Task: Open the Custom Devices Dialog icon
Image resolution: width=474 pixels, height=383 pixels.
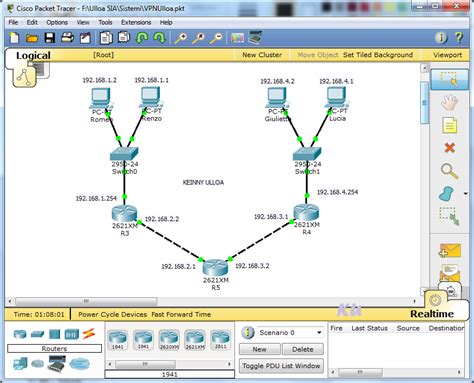Action: tap(255, 38)
